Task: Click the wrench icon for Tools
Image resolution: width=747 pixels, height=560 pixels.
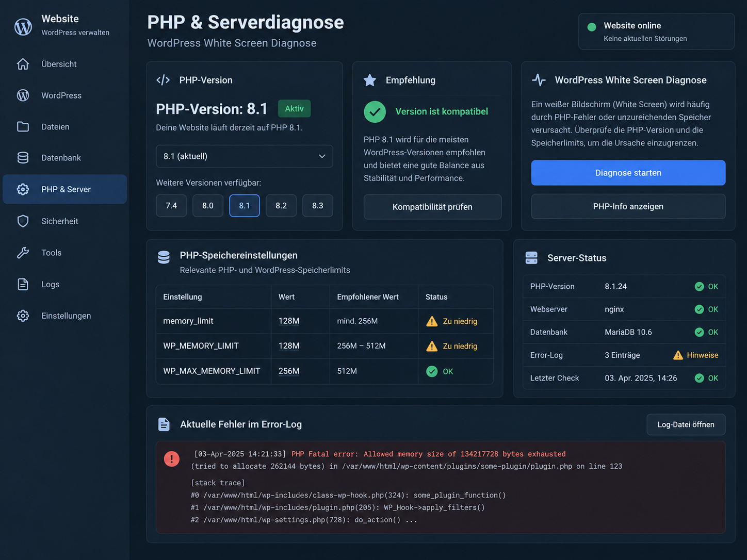Action: [x=23, y=253]
